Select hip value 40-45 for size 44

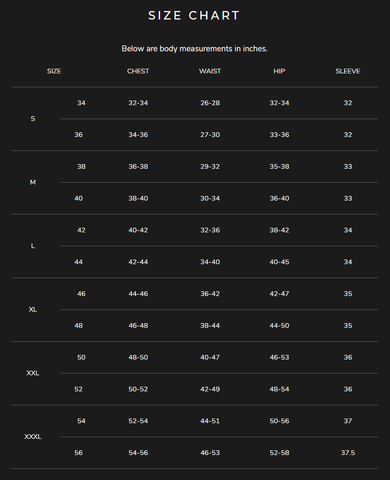[x=279, y=262]
